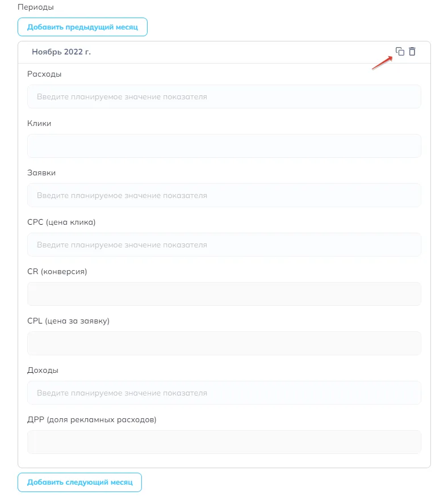Click the Расходы field label
This screenshot has width=448, height=496.
tap(44, 74)
